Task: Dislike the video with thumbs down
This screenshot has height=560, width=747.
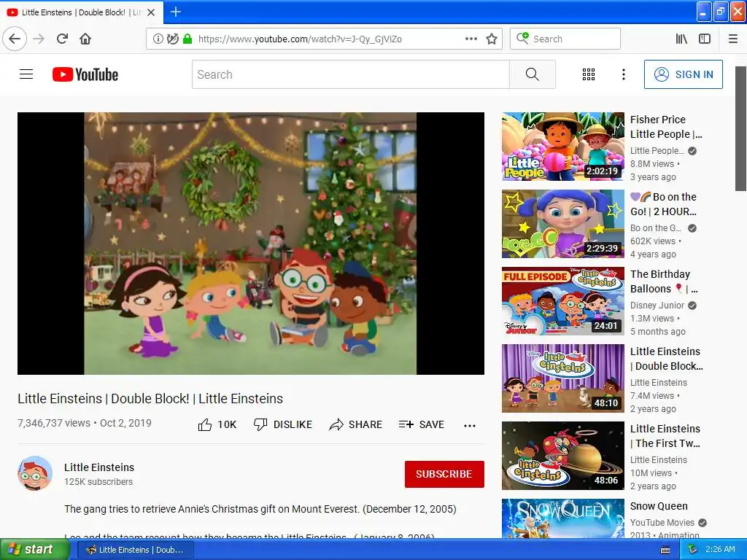Action: [x=282, y=424]
